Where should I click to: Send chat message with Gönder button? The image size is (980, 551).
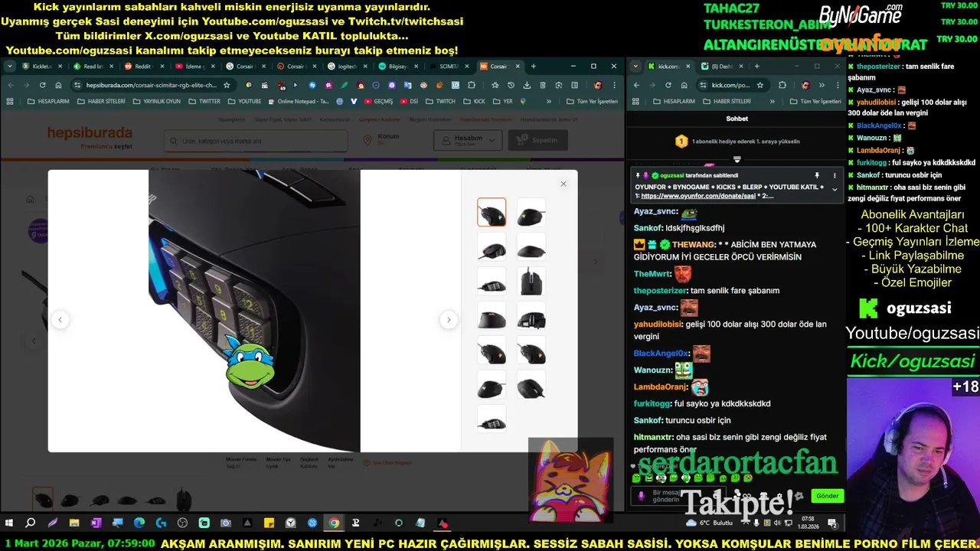827,496
